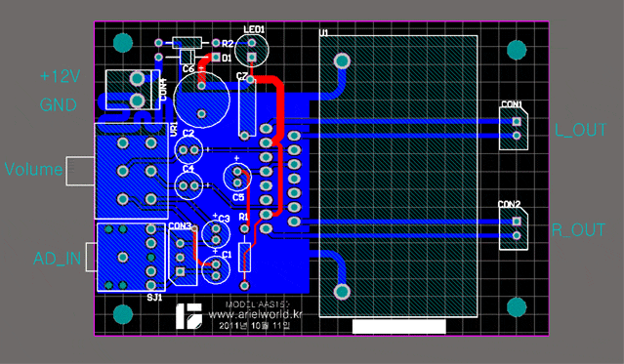Click the R_OUT text label
624x364 pixels.
(x=578, y=230)
